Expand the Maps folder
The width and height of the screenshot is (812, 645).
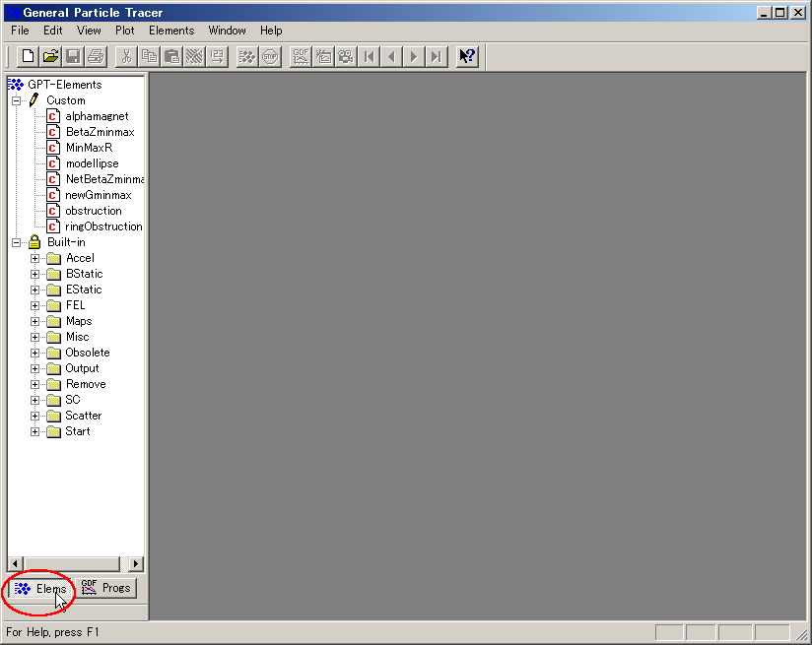click(x=34, y=321)
